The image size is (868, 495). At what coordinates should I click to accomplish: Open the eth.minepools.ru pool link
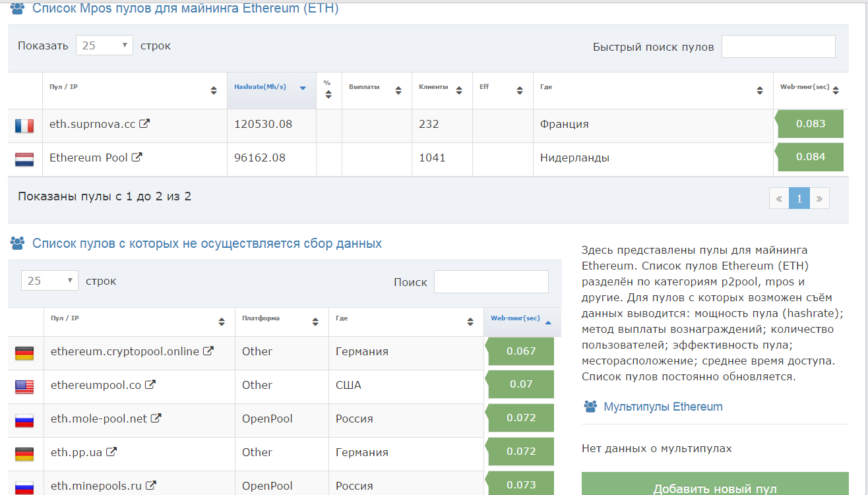96,486
